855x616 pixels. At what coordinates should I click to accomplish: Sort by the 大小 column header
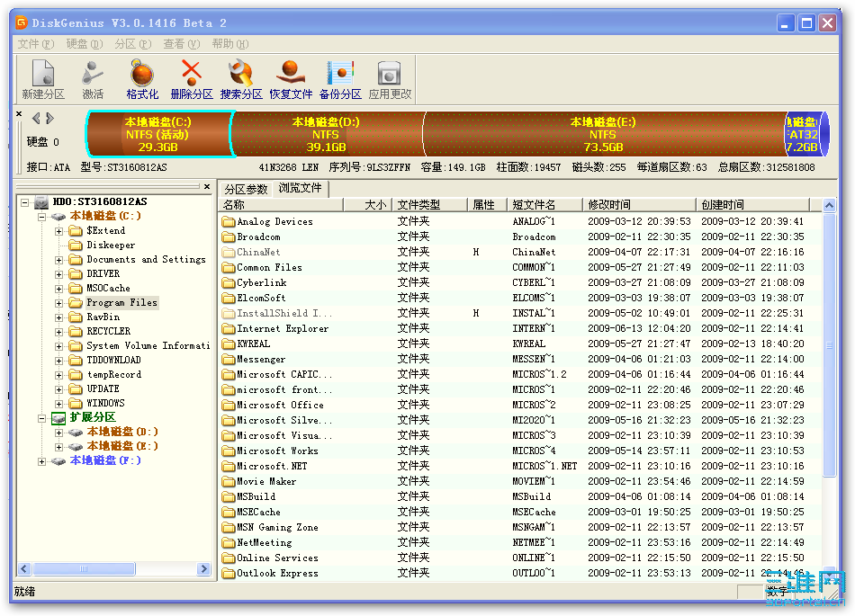367,205
